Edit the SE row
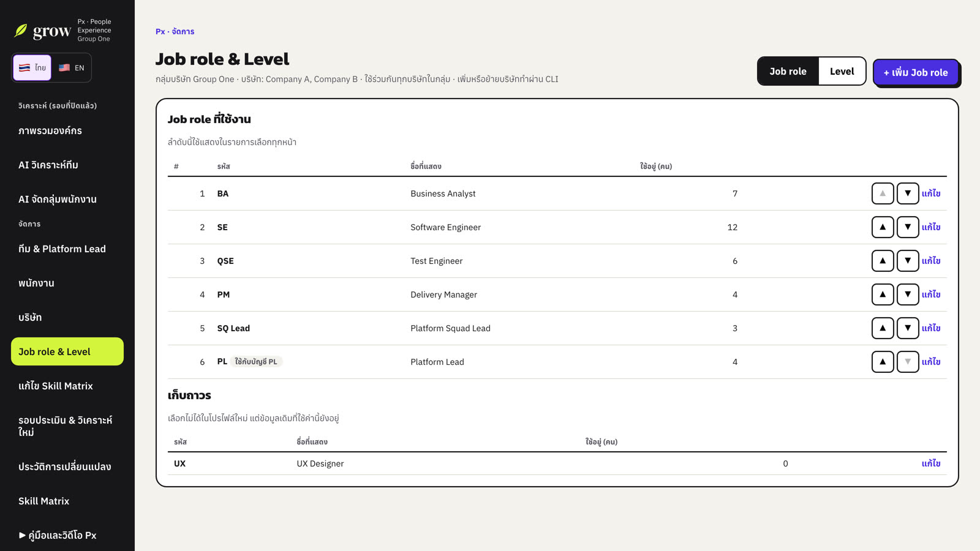Screen dimensions: 980x551 931,227
